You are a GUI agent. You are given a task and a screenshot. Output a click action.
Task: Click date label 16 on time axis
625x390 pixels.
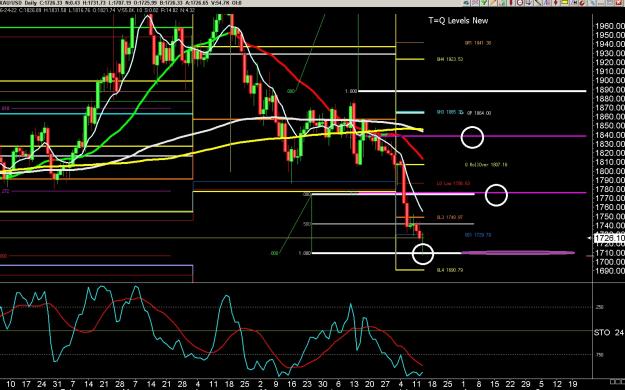pos(292,384)
